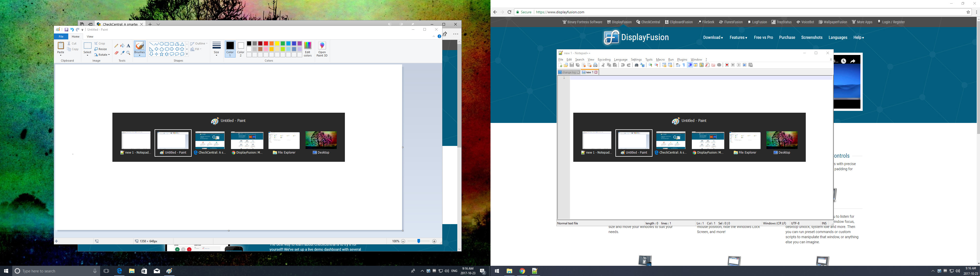This screenshot has width=980, height=276.
Task: Click New file icon in Notepad++ toolbar
Action: point(560,65)
